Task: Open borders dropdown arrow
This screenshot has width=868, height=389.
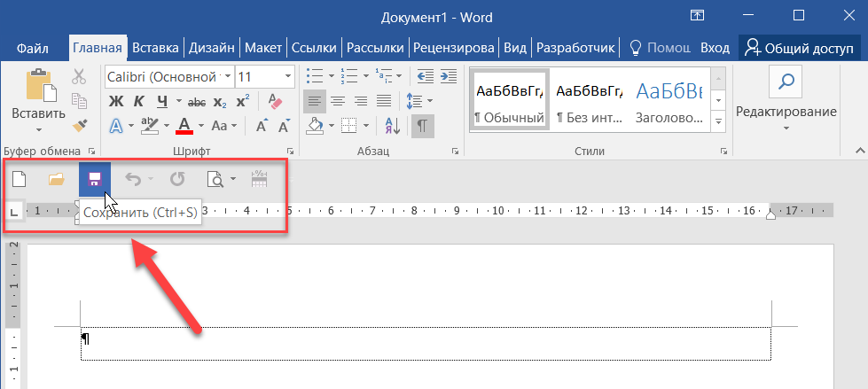Action: tap(366, 126)
